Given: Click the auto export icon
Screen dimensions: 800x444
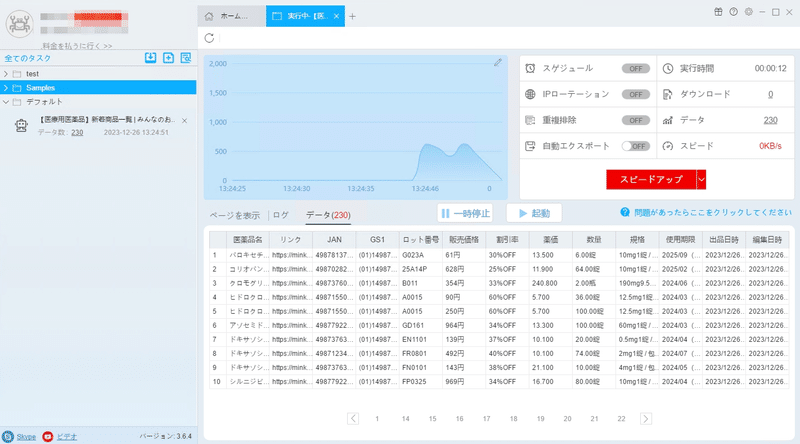Looking at the screenshot, I should pos(530,146).
